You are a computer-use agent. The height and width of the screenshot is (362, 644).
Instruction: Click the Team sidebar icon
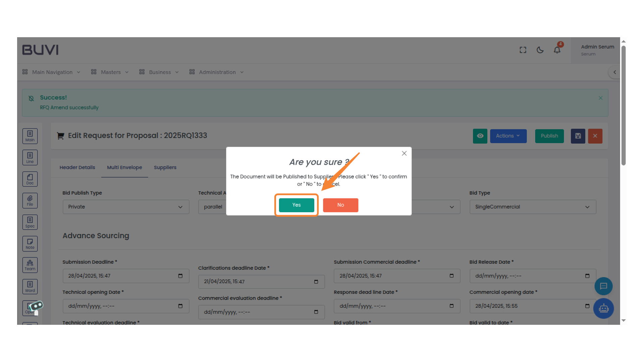pos(30,265)
